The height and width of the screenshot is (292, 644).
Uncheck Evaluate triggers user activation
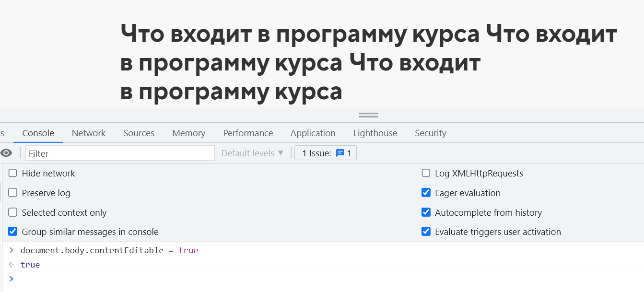point(426,232)
